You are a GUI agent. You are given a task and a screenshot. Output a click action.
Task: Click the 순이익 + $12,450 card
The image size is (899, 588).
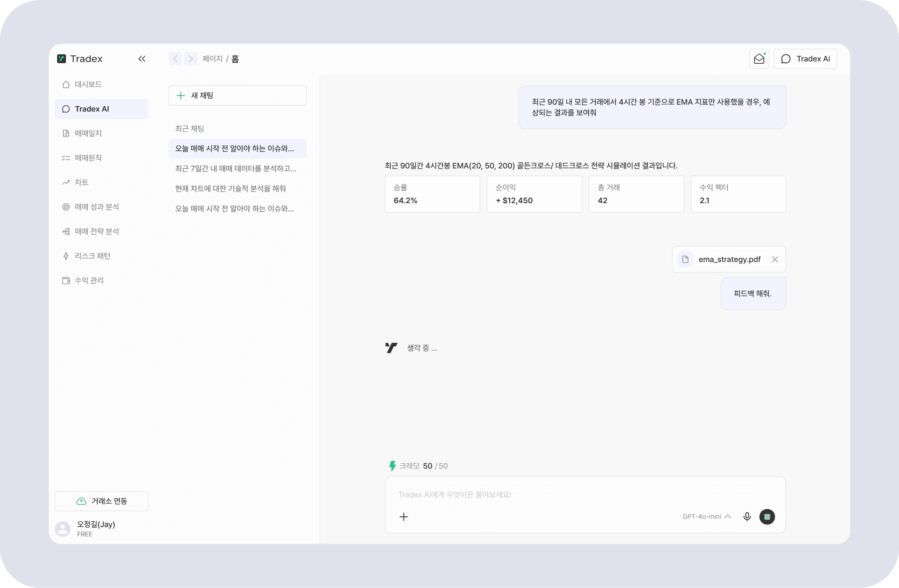pos(534,194)
